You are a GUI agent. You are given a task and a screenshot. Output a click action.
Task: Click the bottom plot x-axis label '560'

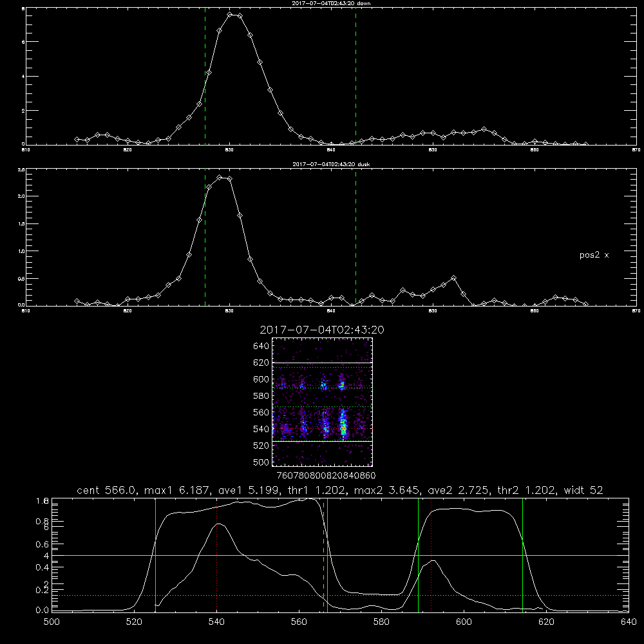(299, 622)
